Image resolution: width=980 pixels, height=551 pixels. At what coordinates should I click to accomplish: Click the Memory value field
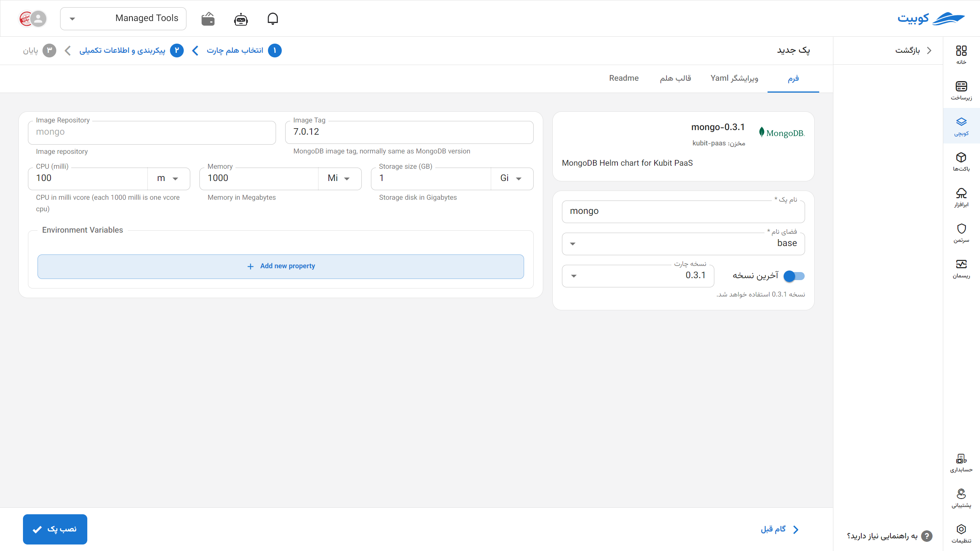pos(259,178)
